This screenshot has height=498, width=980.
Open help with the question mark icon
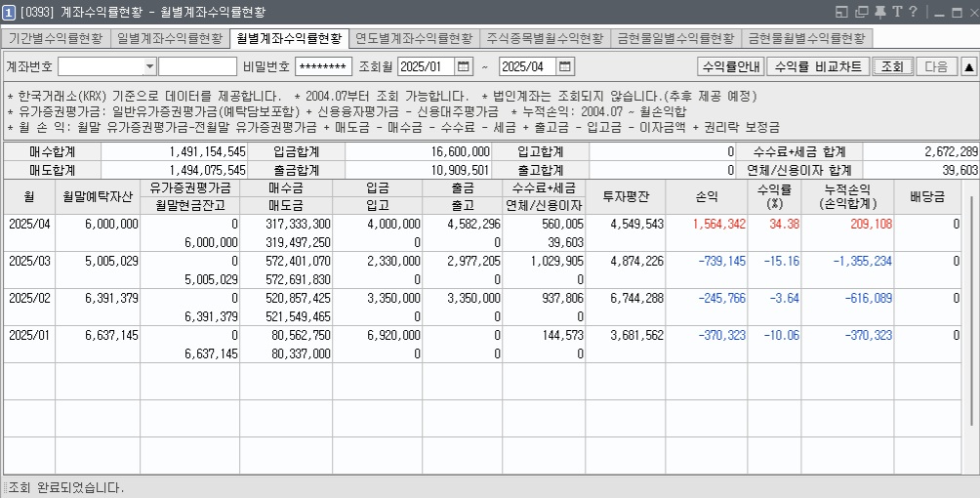coord(913,12)
